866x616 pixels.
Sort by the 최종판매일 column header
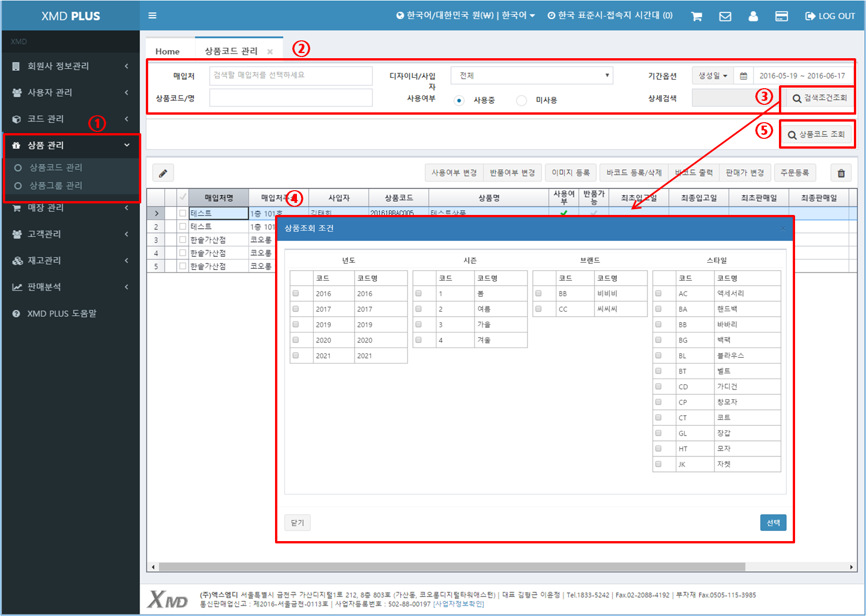(819, 198)
